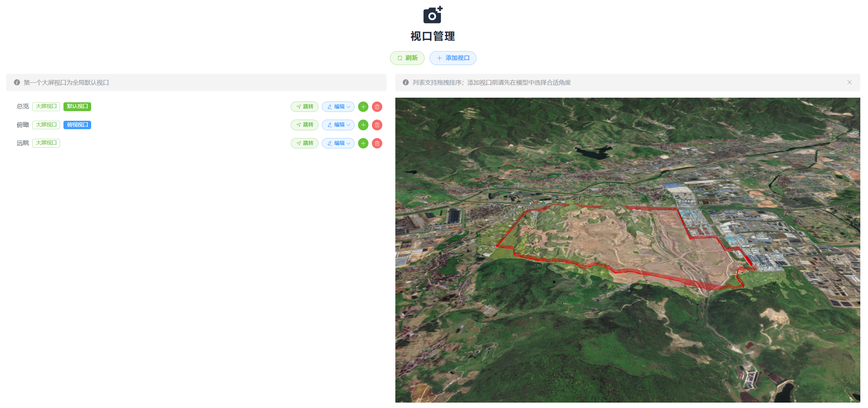Click the green plus icon in 俯瞰 row

coord(363,125)
